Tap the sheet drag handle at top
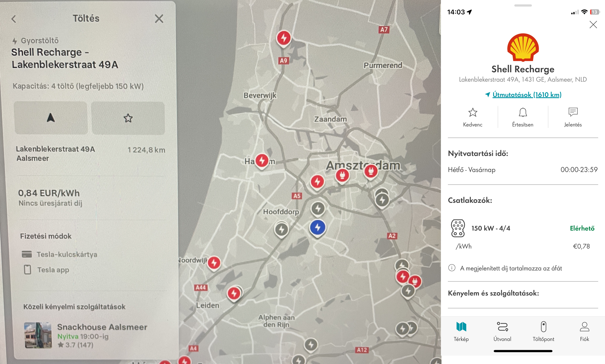605x364 pixels. 523,5
